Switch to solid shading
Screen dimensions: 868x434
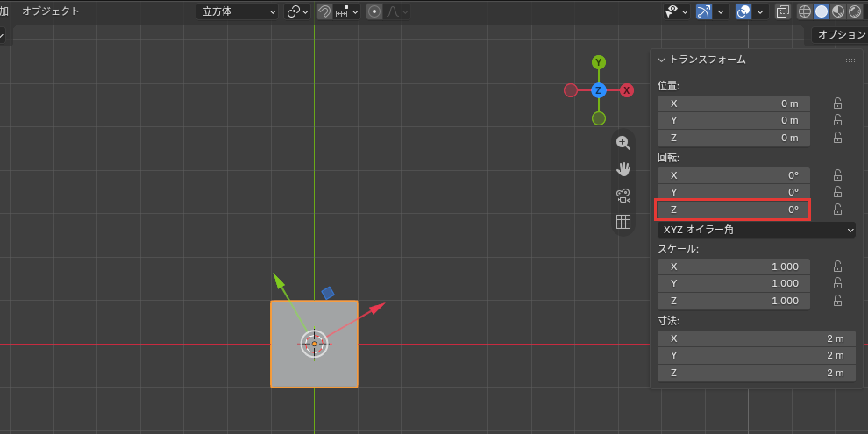click(x=822, y=11)
